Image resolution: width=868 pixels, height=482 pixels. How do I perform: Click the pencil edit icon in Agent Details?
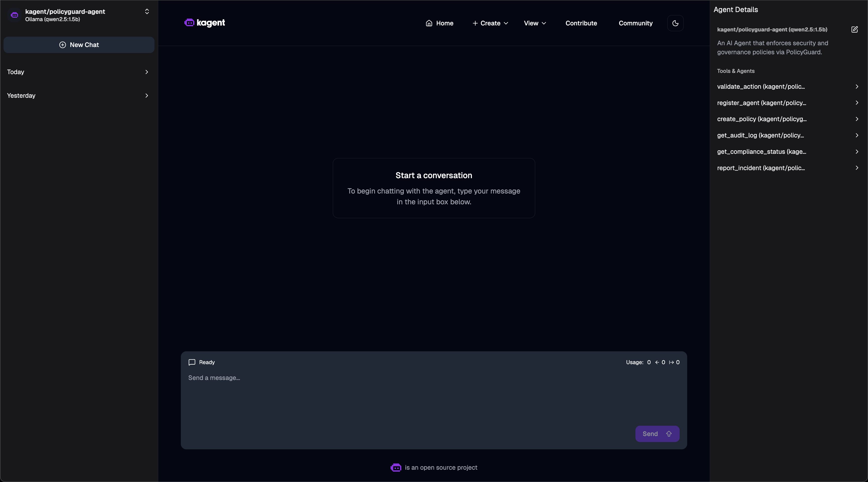pyautogui.click(x=855, y=30)
